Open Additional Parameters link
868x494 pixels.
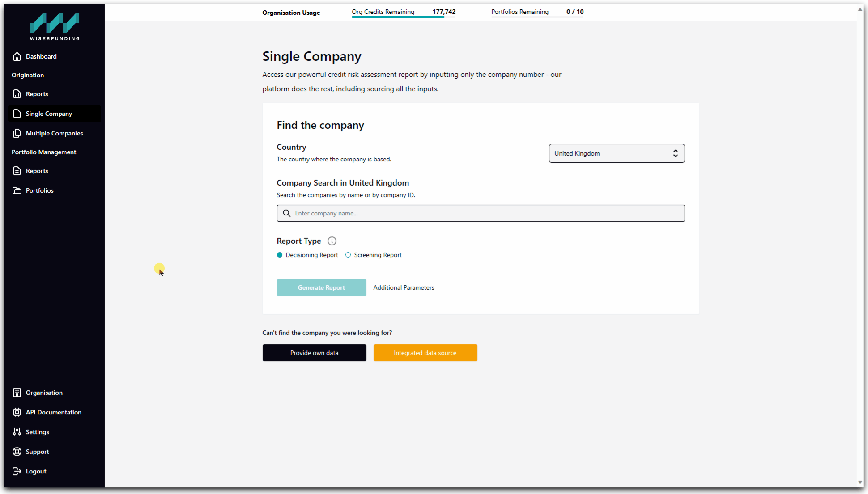click(404, 287)
